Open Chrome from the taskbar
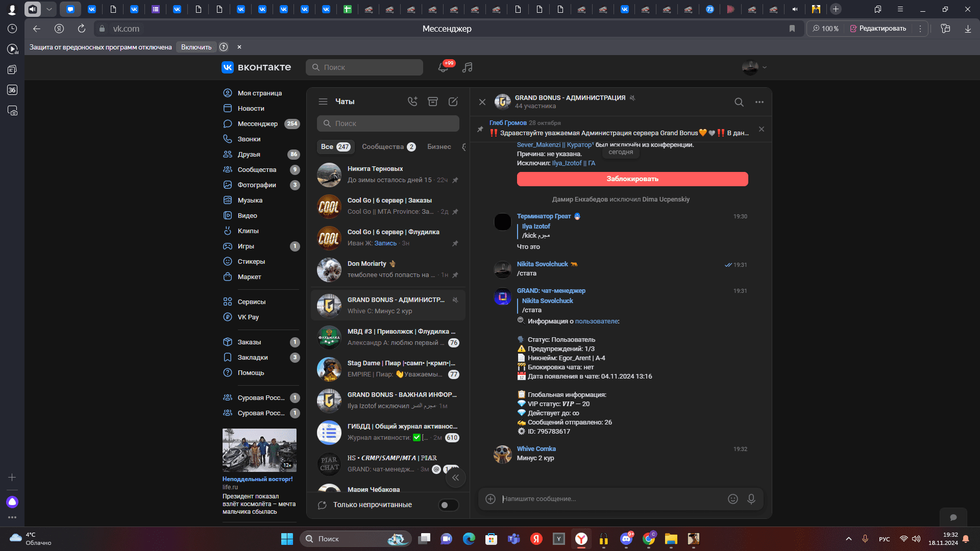980x551 pixels. tap(649, 539)
